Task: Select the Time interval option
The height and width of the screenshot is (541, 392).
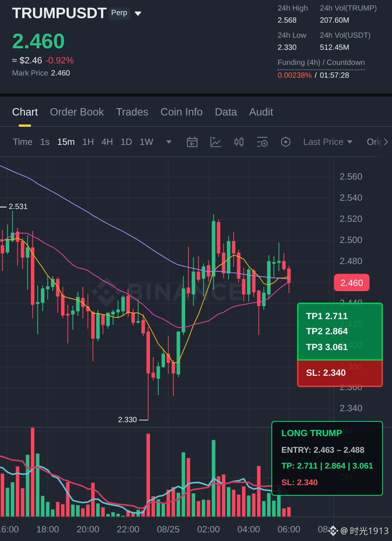Action: pyautogui.click(x=23, y=142)
